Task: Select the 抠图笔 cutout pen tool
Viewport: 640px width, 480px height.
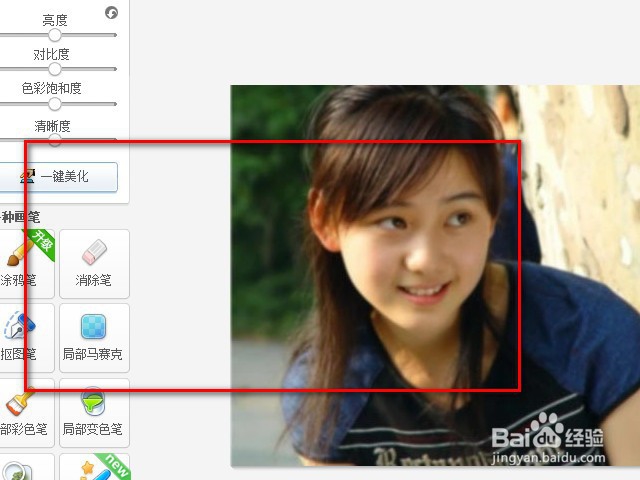Action: point(27,338)
